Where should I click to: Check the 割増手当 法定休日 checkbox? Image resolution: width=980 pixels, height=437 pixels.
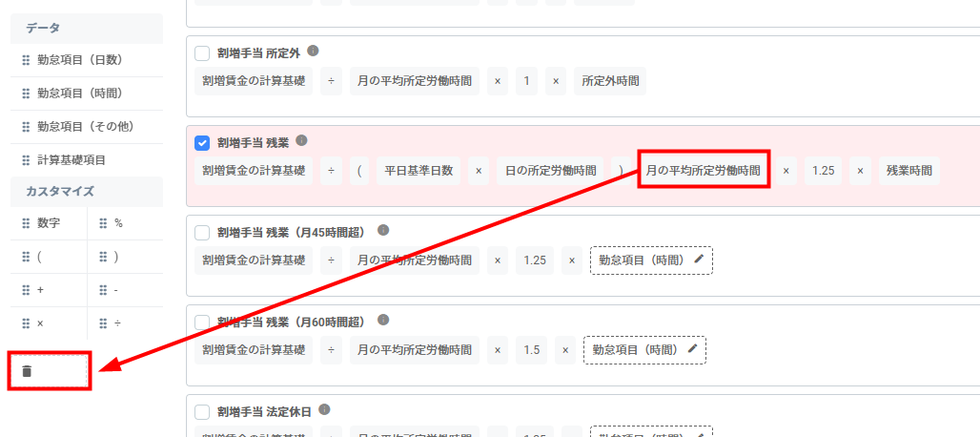(x=202, y=412)
